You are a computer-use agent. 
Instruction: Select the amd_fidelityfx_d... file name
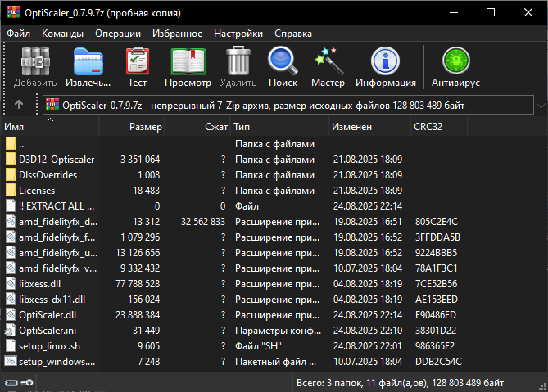pos(58,222)
